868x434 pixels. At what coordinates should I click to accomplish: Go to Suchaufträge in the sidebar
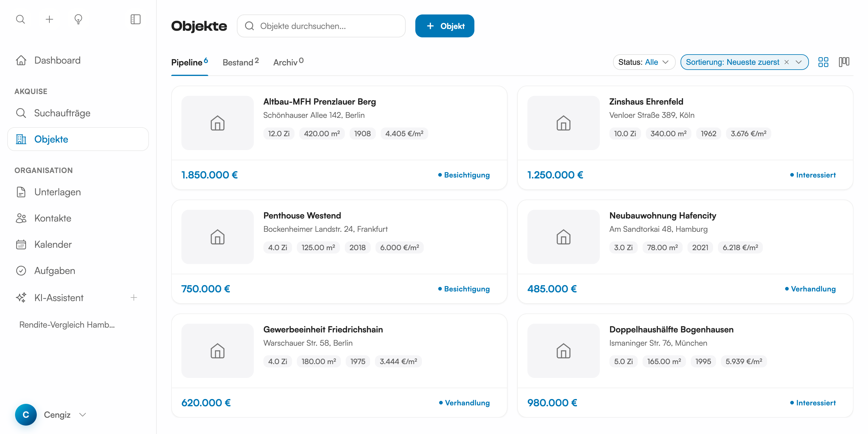(x=62, y=113)
